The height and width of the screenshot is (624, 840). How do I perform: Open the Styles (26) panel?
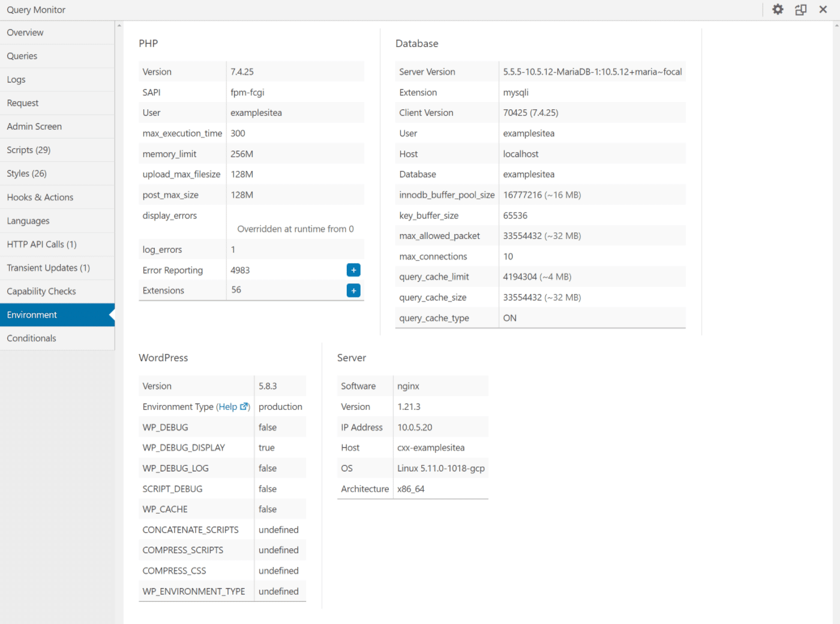pyautogui.click(x=26, y=173)
